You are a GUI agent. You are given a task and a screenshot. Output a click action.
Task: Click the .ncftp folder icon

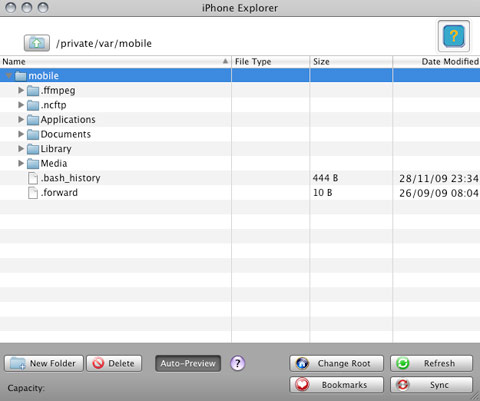tap(33, 105)
